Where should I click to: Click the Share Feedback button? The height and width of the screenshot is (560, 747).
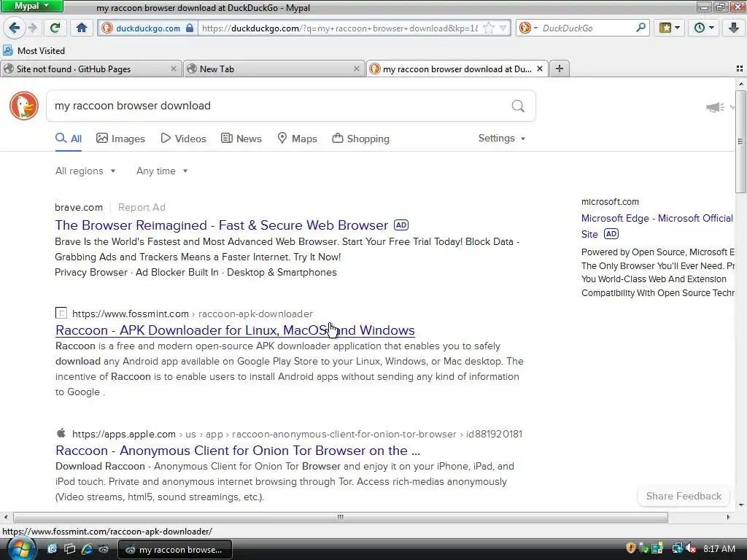pyautogui.click(x=684, y=496)
